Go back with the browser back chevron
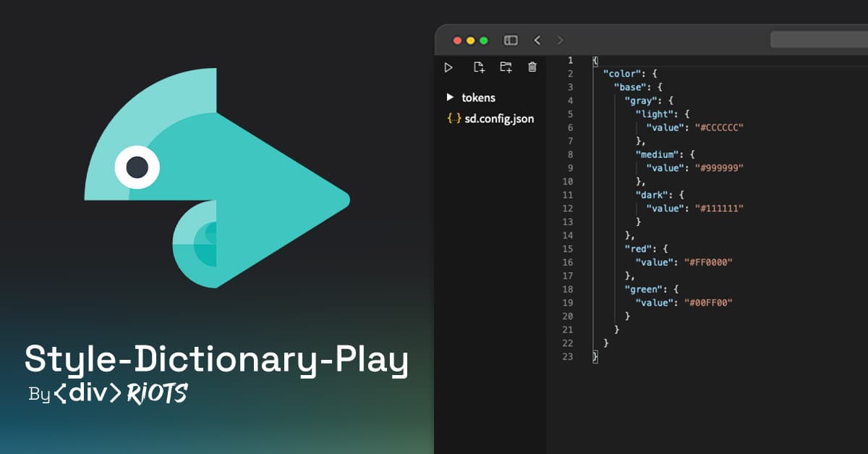This screenshot has width=868, height=454. coord(537,41)
